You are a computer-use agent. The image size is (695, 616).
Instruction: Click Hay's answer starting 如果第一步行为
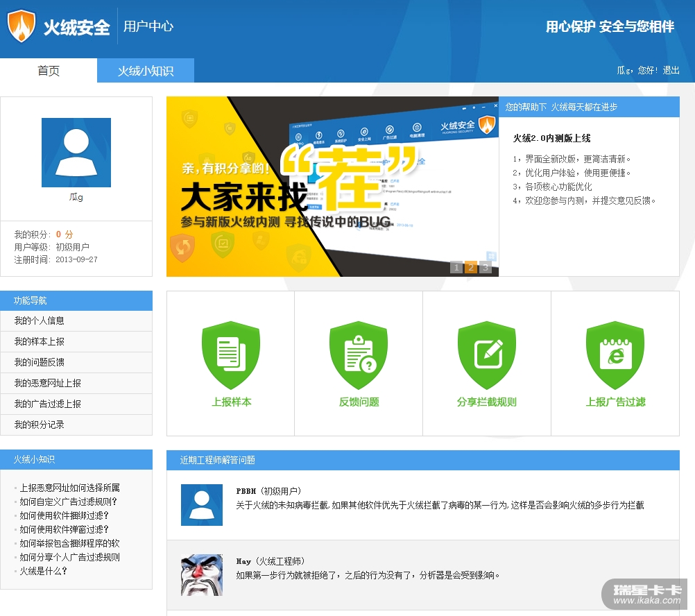pyautogui.click(x=368, y=575)
